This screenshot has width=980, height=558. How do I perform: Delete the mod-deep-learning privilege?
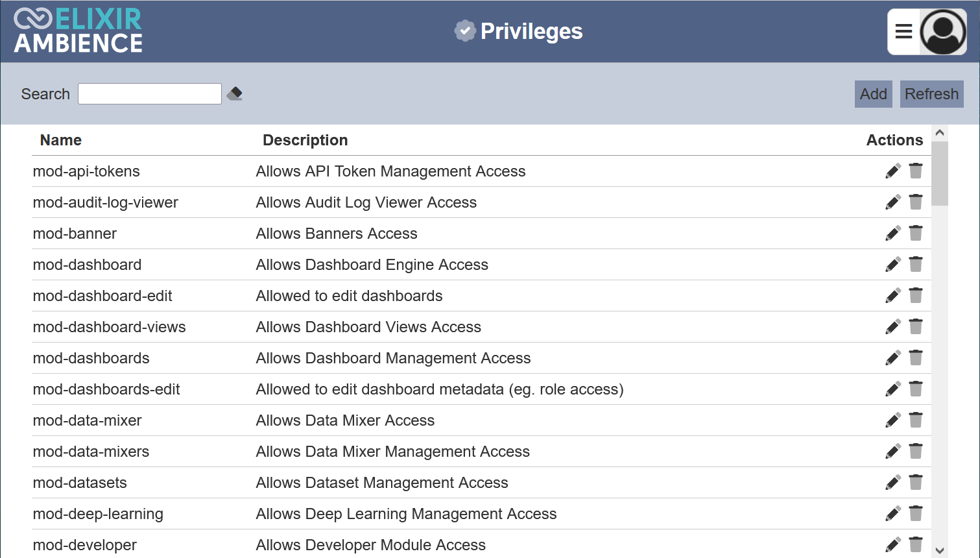(x=916, y=514)
